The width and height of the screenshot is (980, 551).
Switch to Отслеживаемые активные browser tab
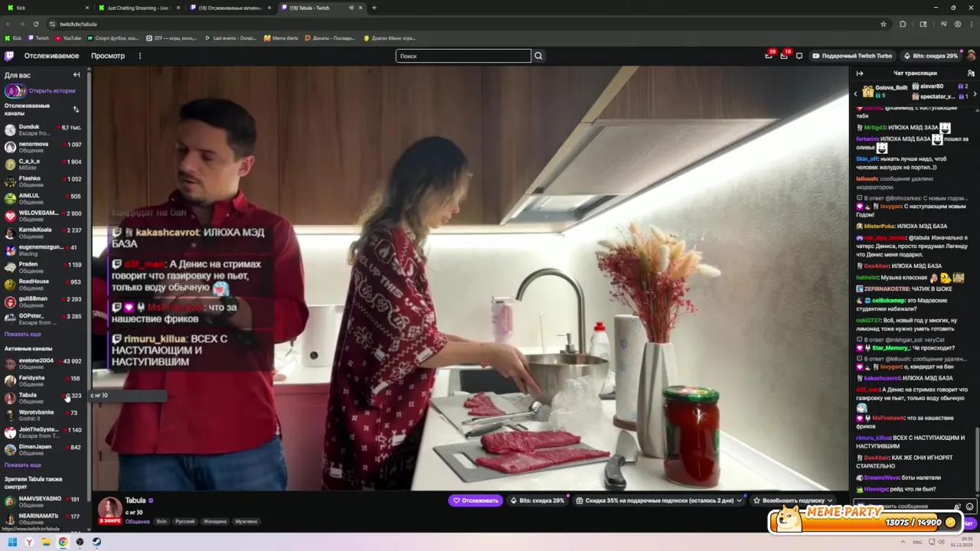tap(230, 8)
